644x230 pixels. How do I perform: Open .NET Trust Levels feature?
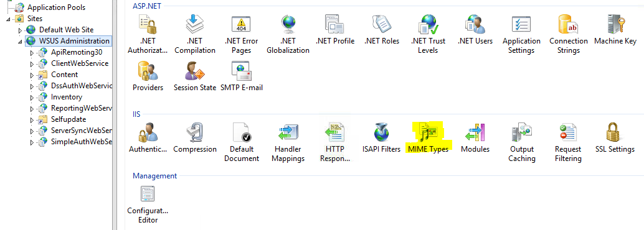pyautogui.click(x=428, y=35)
